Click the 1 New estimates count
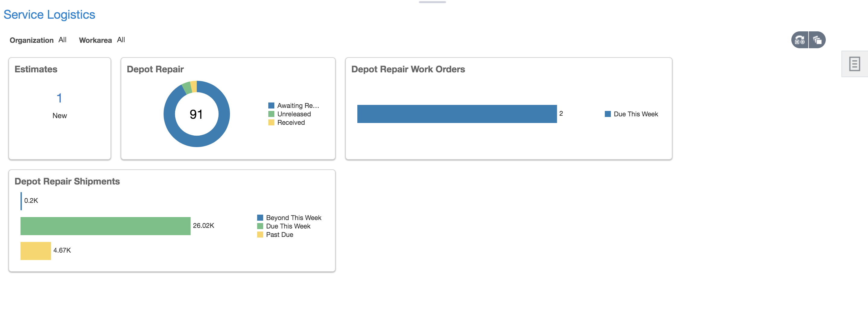The width and height of the screenshot is (868, 334). pos(59,98)
